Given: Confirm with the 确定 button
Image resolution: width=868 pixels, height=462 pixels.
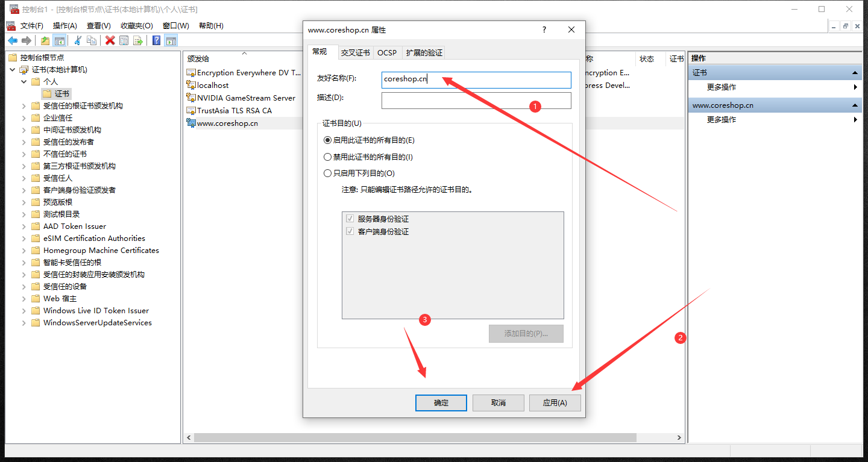Looking at the screenshot, I should (x=441, y=403).
